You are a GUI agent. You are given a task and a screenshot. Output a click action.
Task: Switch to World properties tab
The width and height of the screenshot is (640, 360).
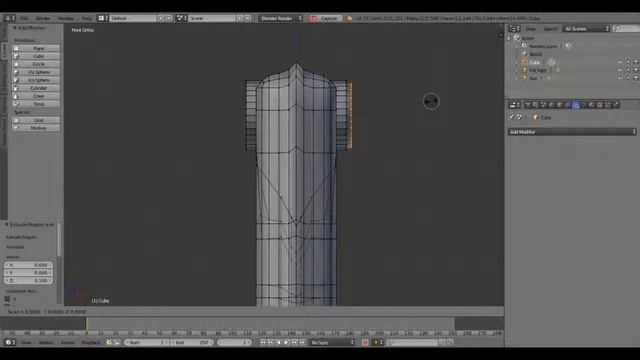[x=552, y=105]
